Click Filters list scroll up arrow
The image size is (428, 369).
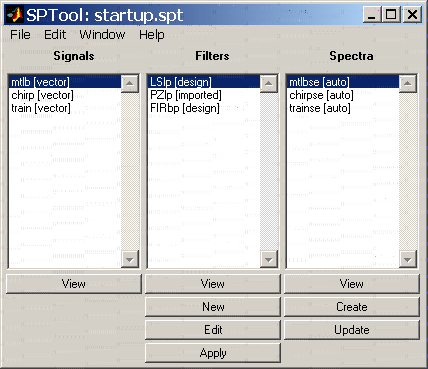(x=269, y=84)
